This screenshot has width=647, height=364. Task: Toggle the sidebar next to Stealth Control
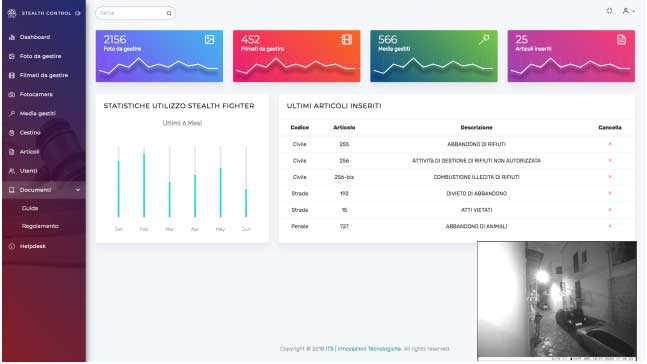click(x=78, y=13)
